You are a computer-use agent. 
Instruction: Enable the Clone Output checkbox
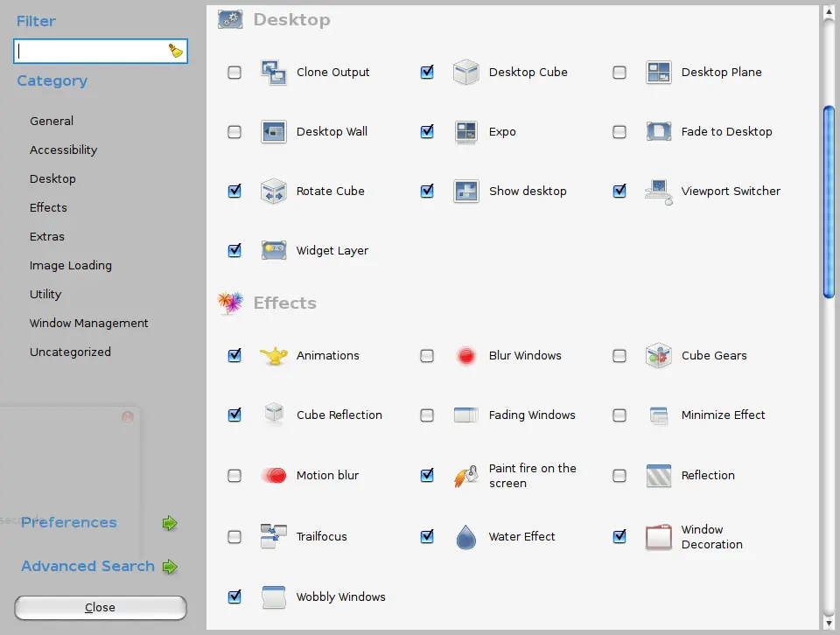click(234, 73)
